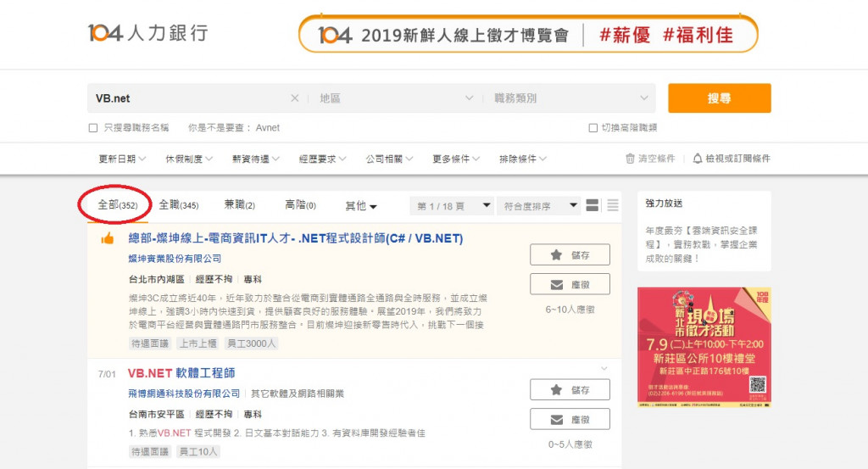Click the suggested keyword Avnet
This screenshot has height=469, width=868.
click(267, 128)
